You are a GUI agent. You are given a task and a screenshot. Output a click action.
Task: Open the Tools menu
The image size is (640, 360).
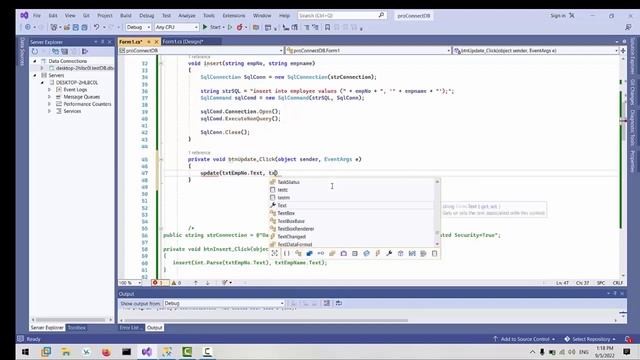[209, 16]
